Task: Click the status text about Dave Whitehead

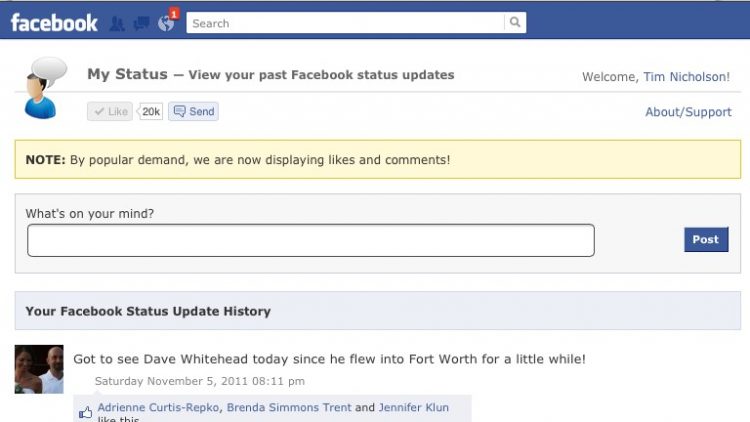Action: pyautogui.click(x=329, y=359)
